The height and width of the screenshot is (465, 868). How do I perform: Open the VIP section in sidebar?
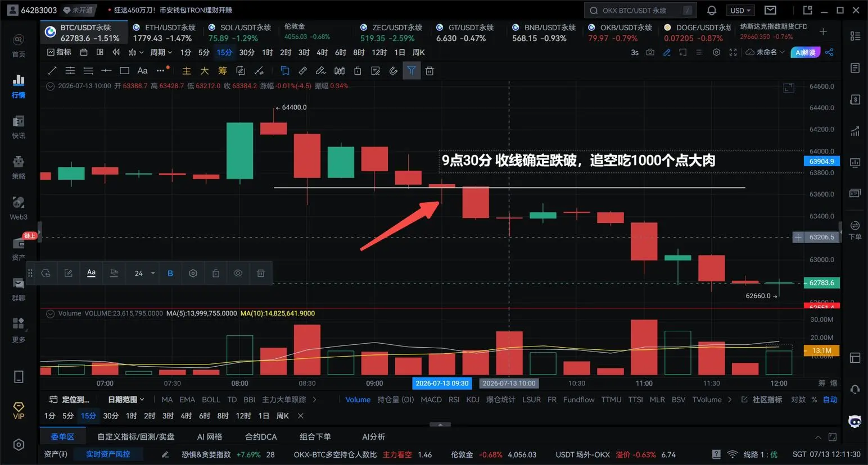[19, 411]
